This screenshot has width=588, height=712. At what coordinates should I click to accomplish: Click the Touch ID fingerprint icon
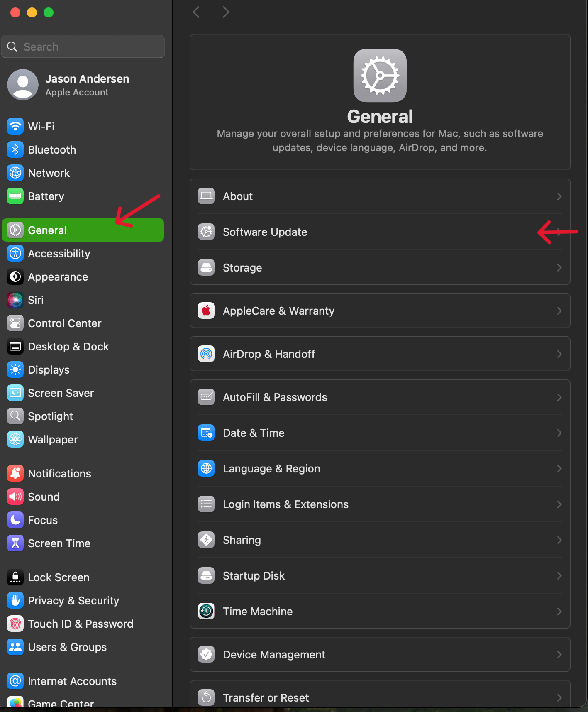click(x=15, y=624)
